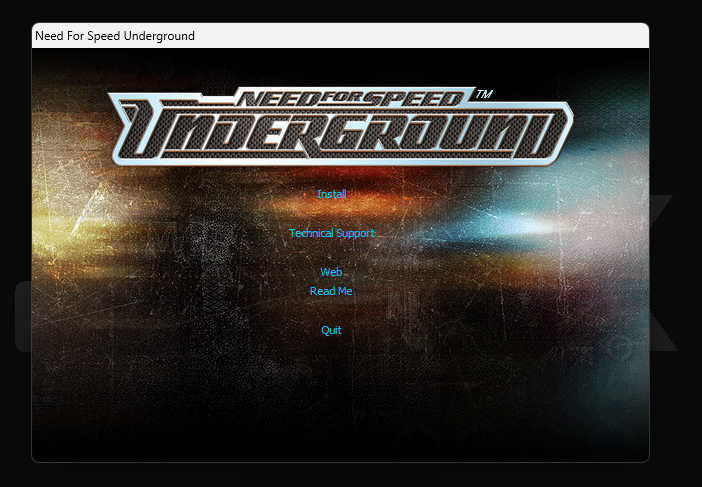The image size is (702, 487).
Task: Quit the Need For Speed launcher
Action: (x=331, y=330)
